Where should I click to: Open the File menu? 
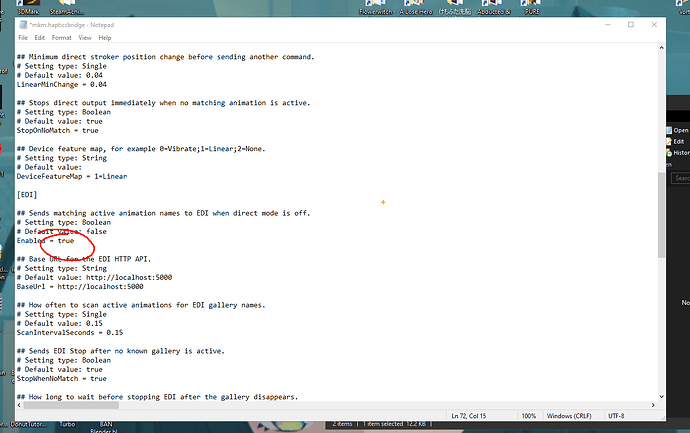point(23,38)
